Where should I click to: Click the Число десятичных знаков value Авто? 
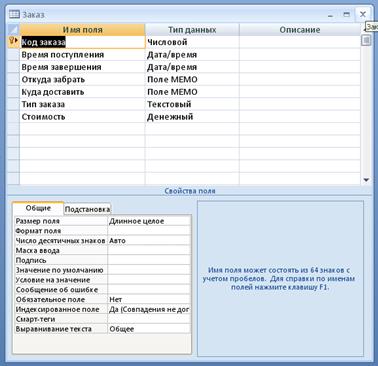tap(149, 240)
